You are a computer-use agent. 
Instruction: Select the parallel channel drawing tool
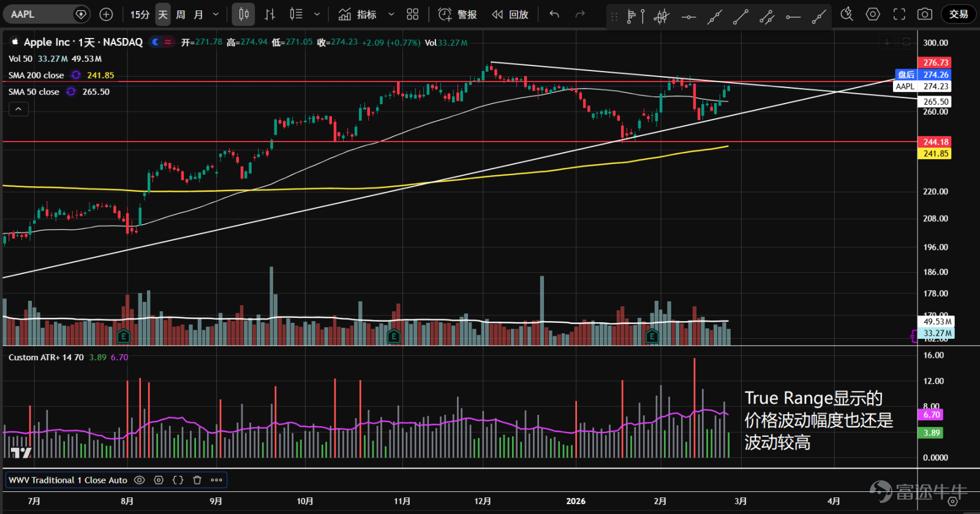[x=767, y=17]
